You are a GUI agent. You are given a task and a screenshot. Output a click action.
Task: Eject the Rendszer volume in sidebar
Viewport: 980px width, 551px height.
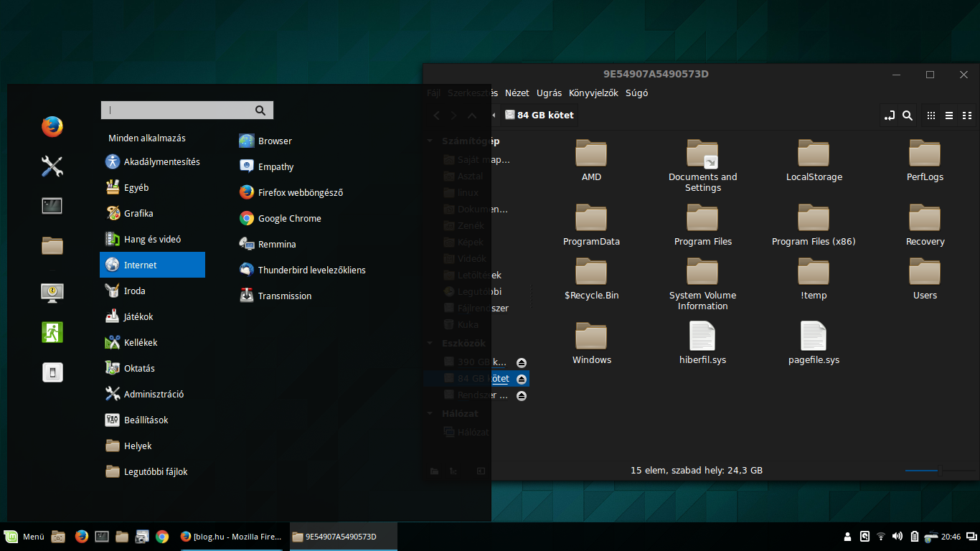point(522,395)
